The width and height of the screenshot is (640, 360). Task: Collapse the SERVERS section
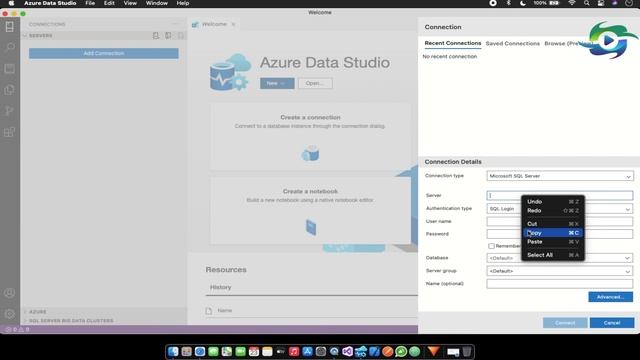(x=39, y=36)
